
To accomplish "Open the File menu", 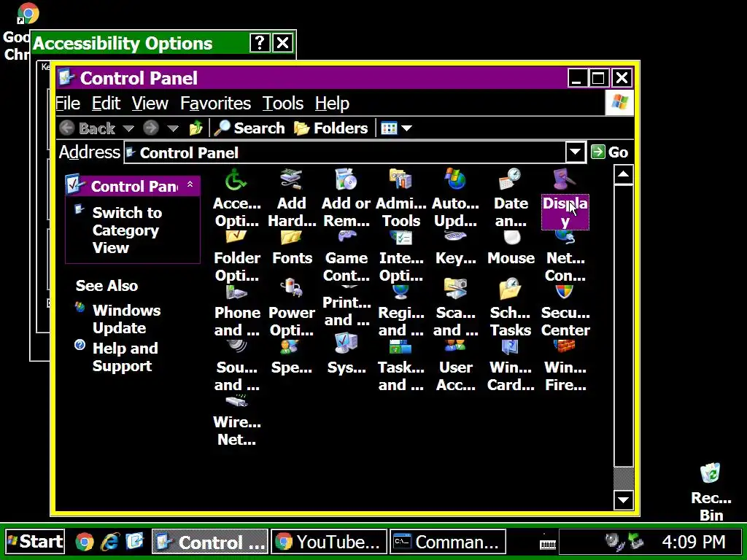I will pos(68,104).
